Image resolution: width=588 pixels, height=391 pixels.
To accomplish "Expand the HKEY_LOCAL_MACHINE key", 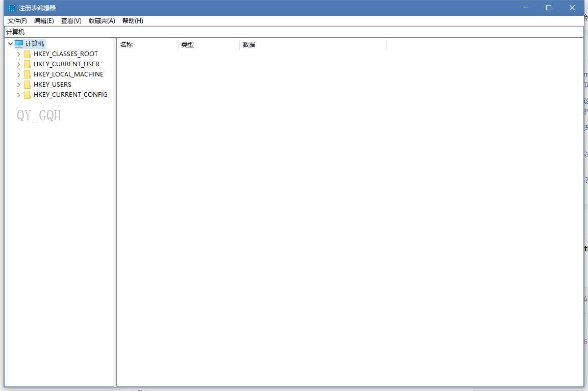I will pos(18,74).
